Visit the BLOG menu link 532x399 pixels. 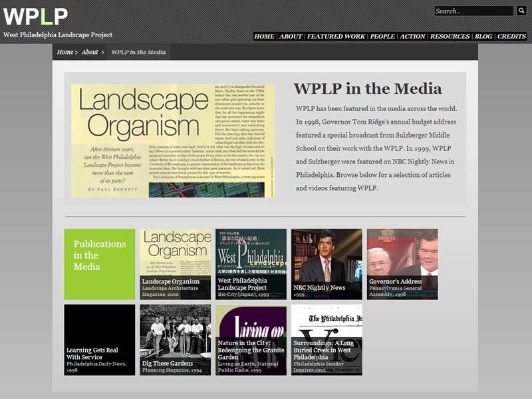(483, 37)
